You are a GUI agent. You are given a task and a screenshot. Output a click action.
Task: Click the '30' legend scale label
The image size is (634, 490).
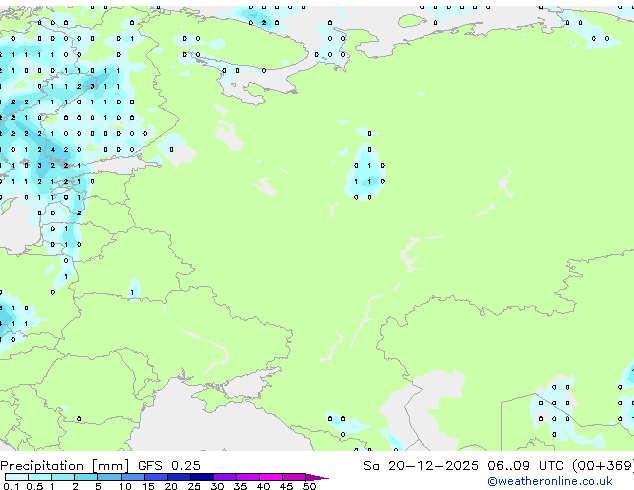pos(218,486)
